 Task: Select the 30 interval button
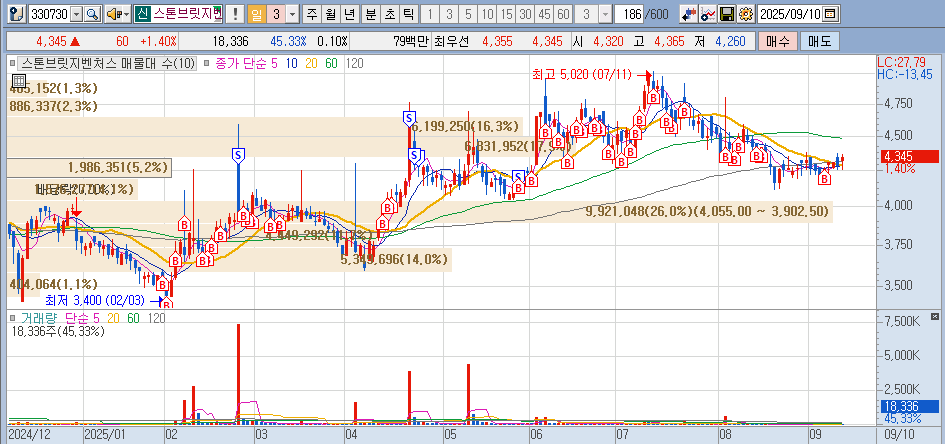click(x=526, y=14)
